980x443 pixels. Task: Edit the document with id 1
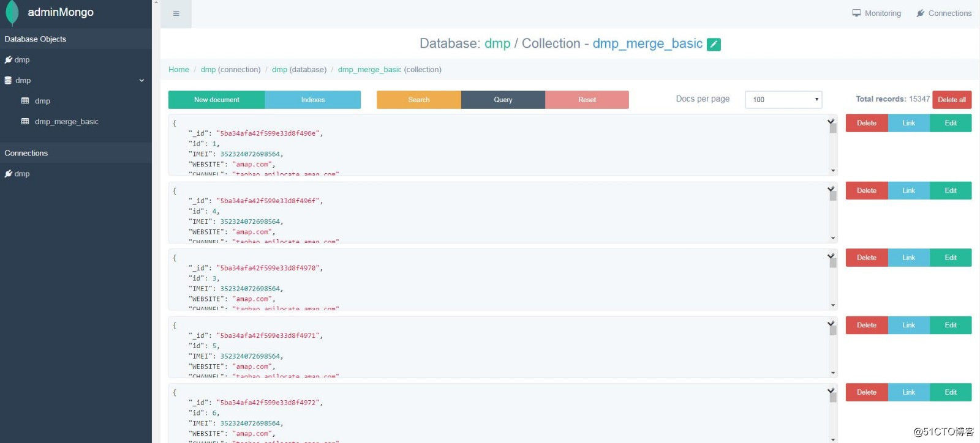[951, 123]
